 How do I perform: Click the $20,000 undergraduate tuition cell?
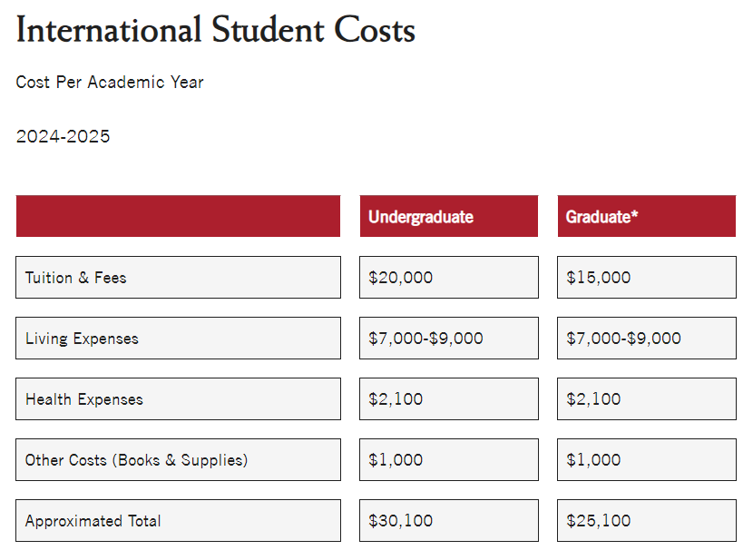pos(400,278)
